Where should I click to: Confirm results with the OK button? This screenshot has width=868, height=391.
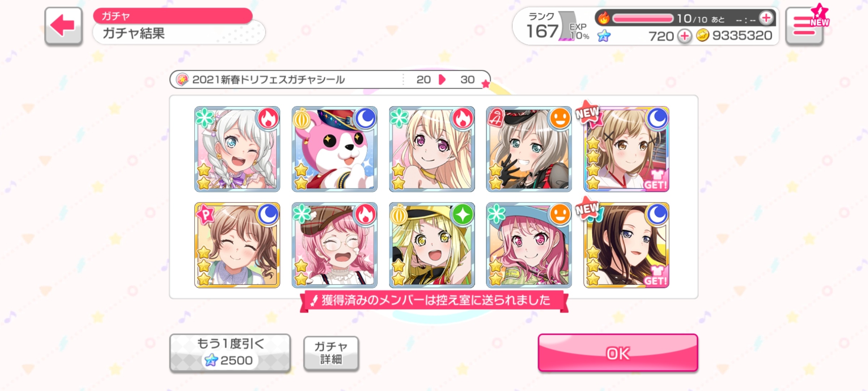coord(618,353)
